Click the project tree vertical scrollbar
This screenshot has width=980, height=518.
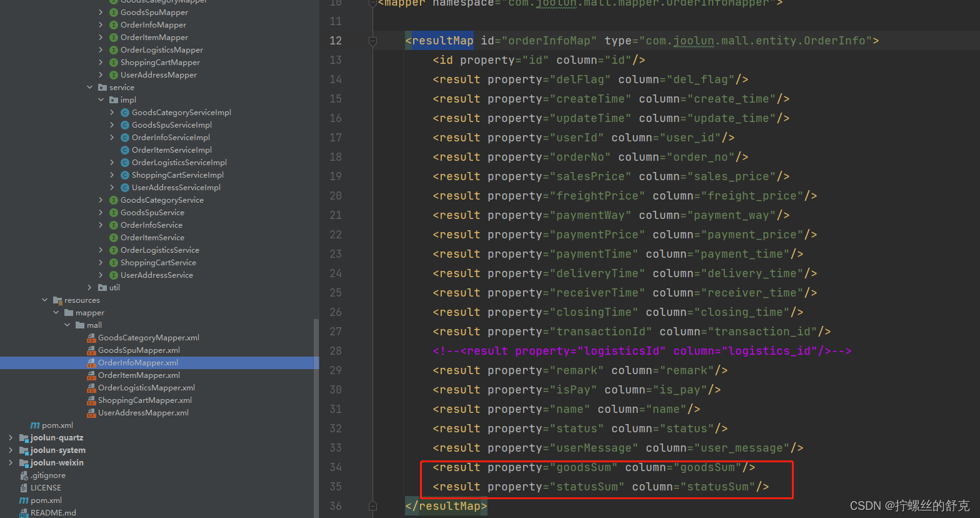(316, 418)
